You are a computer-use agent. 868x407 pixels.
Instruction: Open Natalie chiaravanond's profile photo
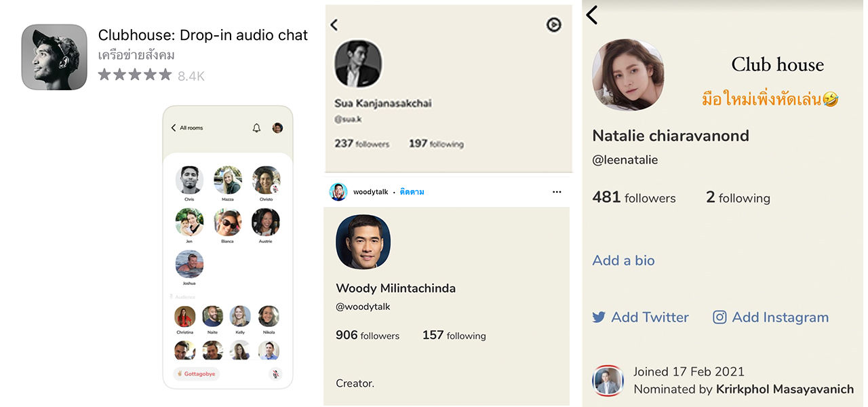pos(628,75)
